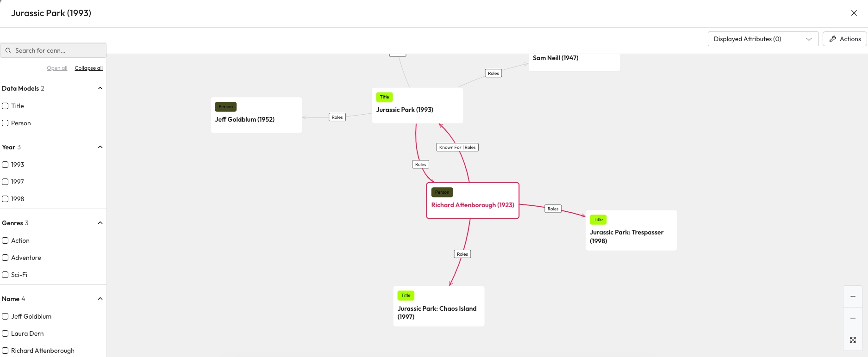Click the zoom in plus icon
868x357 pixels.
[853, 296]
